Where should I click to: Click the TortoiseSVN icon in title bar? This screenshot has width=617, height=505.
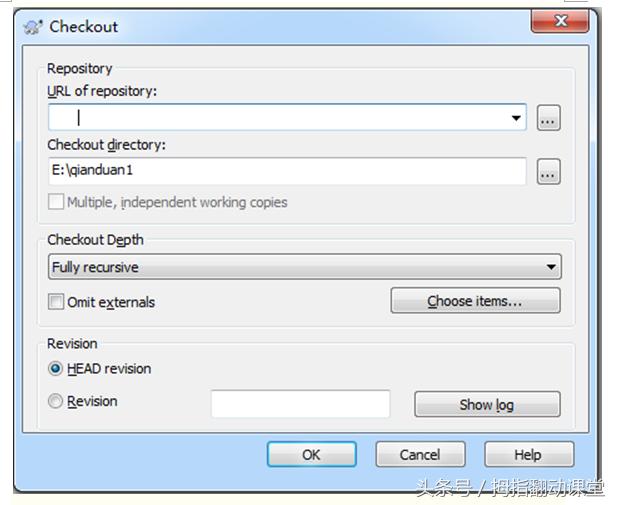(x=33, y=27)
